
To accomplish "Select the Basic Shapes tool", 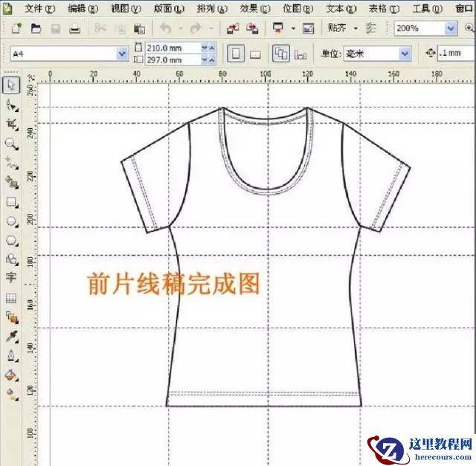I will pos(12,259).
